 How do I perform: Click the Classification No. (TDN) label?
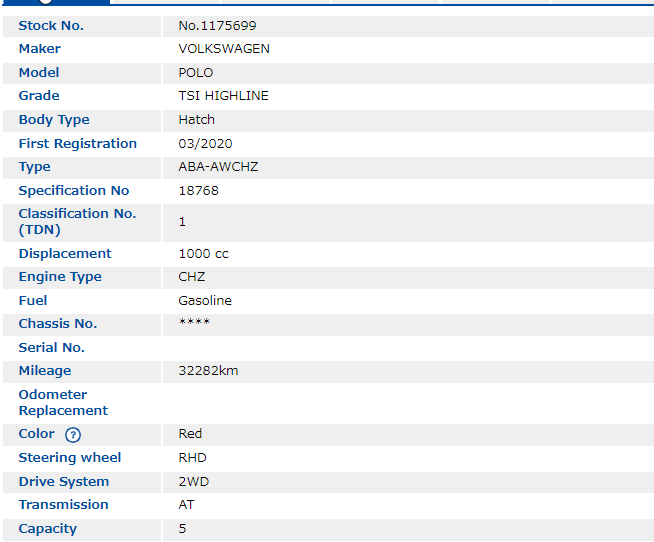(77, 222)
